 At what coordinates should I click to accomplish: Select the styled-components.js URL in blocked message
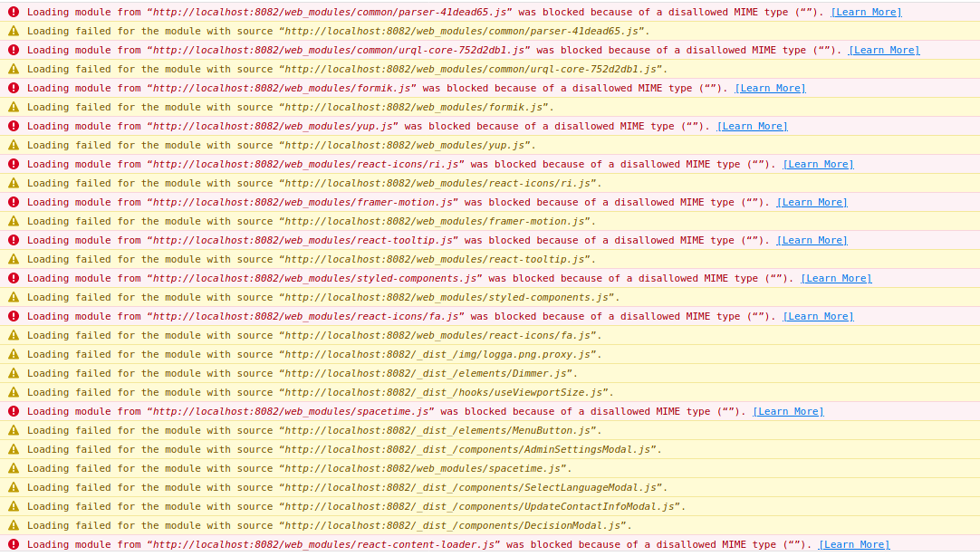314,279
